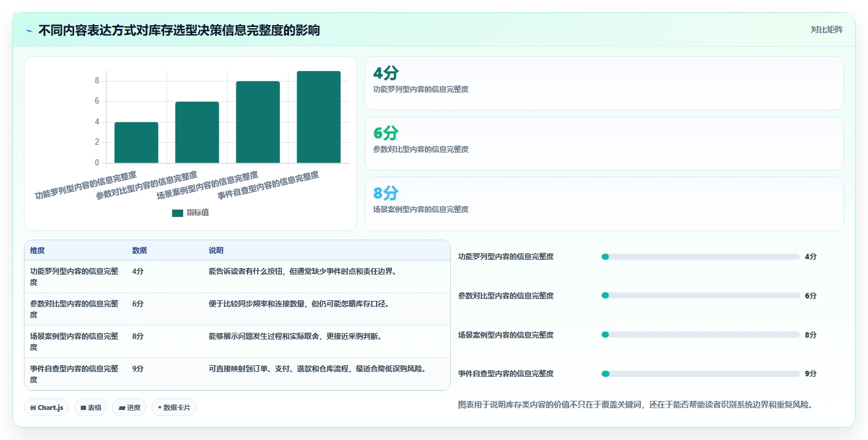Open the 8分 场景案例型 data card
The image size is (868, 440).
[x=604, y=203]
